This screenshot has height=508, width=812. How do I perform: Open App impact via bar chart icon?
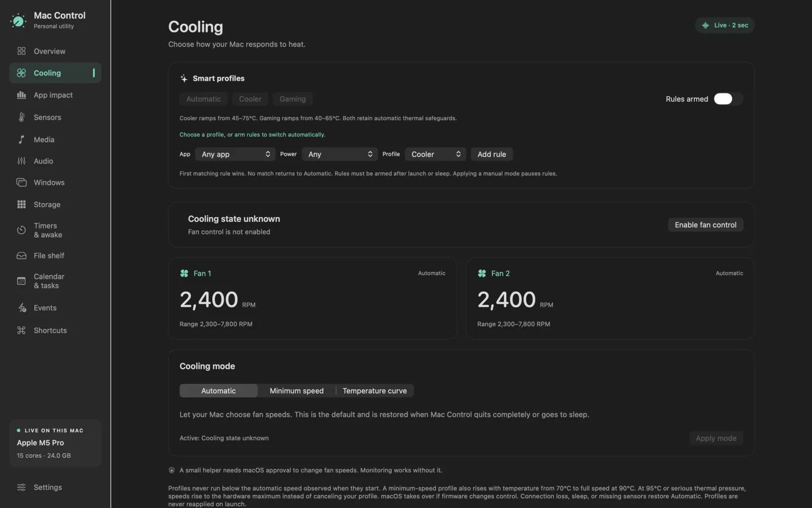(x=21, y=95)
